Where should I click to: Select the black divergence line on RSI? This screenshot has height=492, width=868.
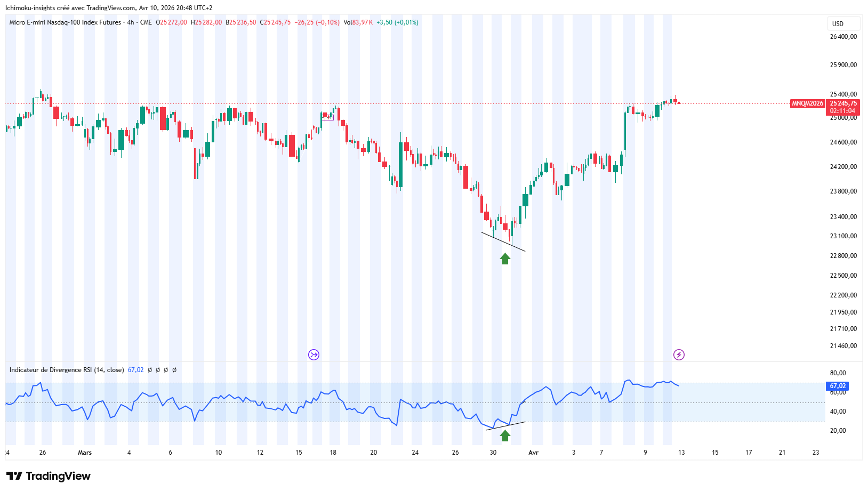point(505,425)
